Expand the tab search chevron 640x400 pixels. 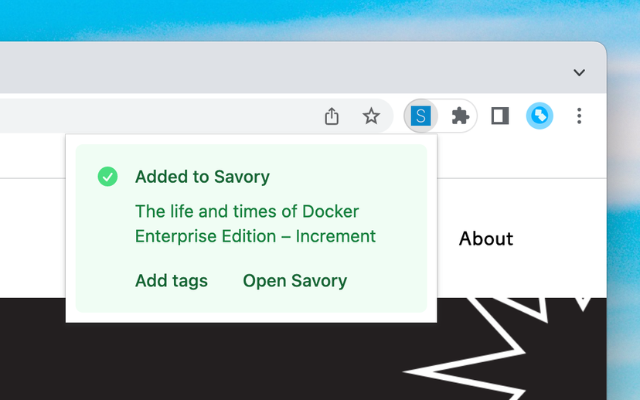(579, 72)
